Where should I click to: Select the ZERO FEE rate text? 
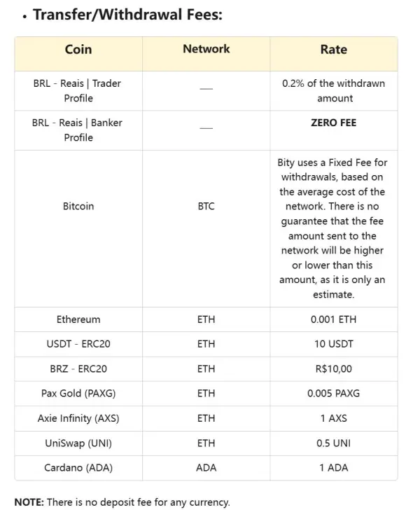(x=333, y=123)
